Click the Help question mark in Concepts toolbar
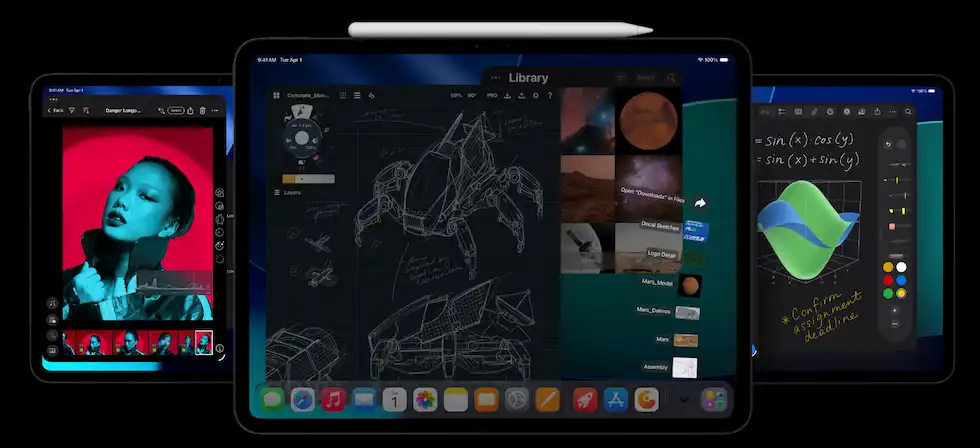The height and width of the screenshot is (448, 980). 550,96
